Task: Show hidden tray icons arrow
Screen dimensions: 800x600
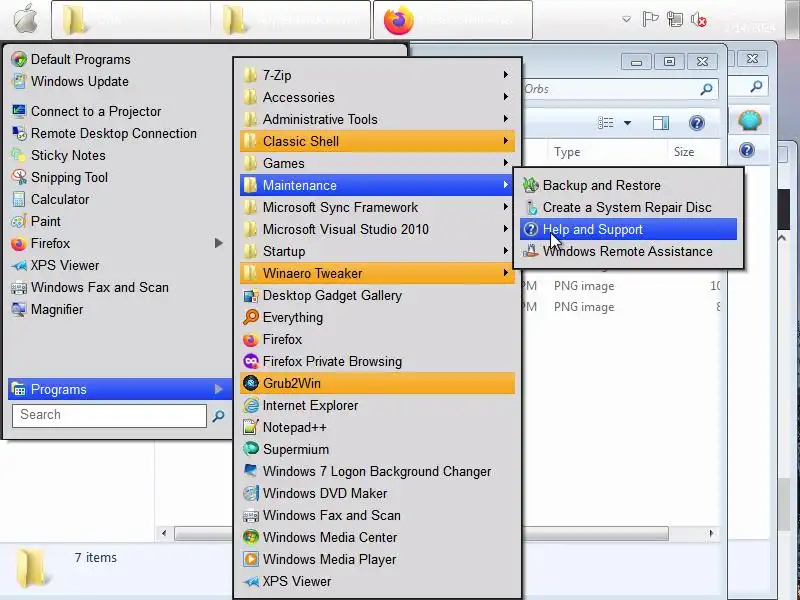Action: click(626, 20)
